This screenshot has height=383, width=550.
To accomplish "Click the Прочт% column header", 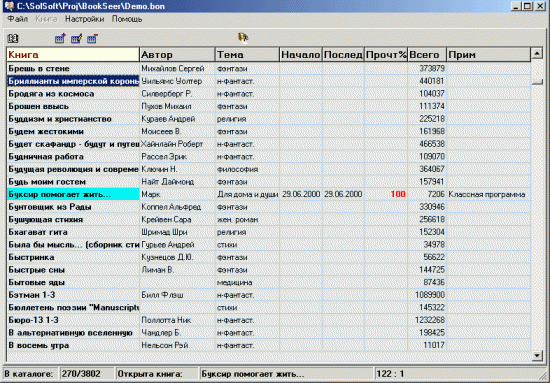I will pos(386,55).
